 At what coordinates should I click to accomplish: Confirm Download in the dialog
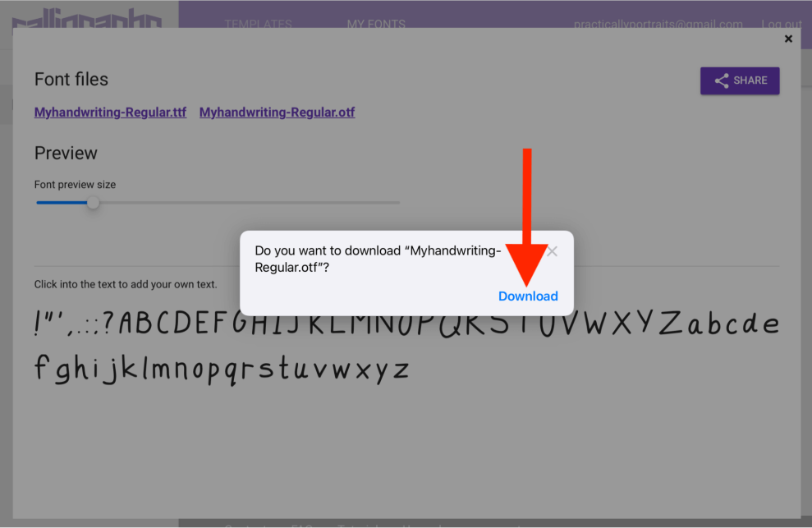click(x=528, y=296)
